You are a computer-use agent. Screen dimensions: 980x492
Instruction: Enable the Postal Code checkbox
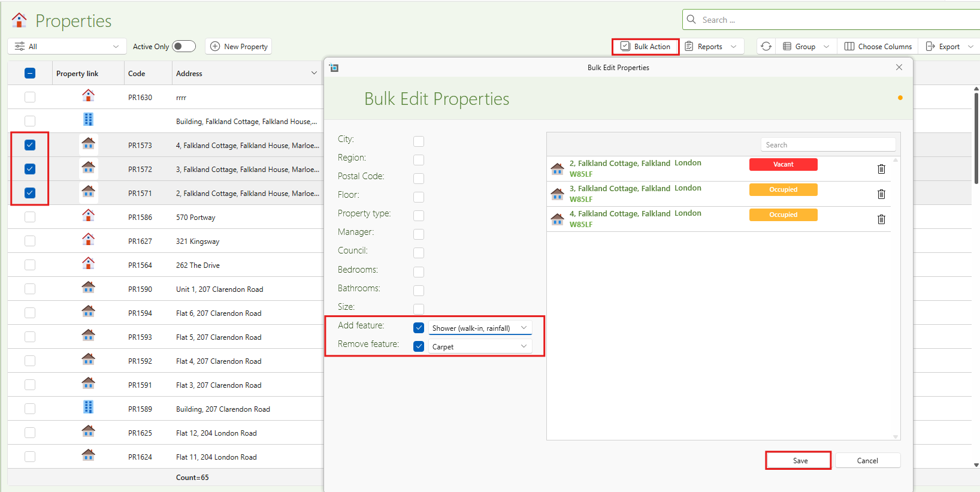click(419, 179)
